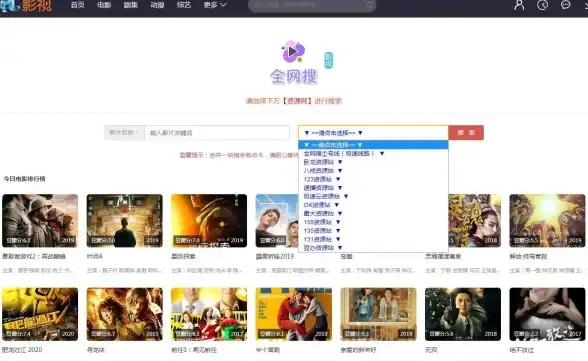Choose the 八戒资源站 option
The height and width of the screenshot is (361, 588).
[x=373, y=171]
